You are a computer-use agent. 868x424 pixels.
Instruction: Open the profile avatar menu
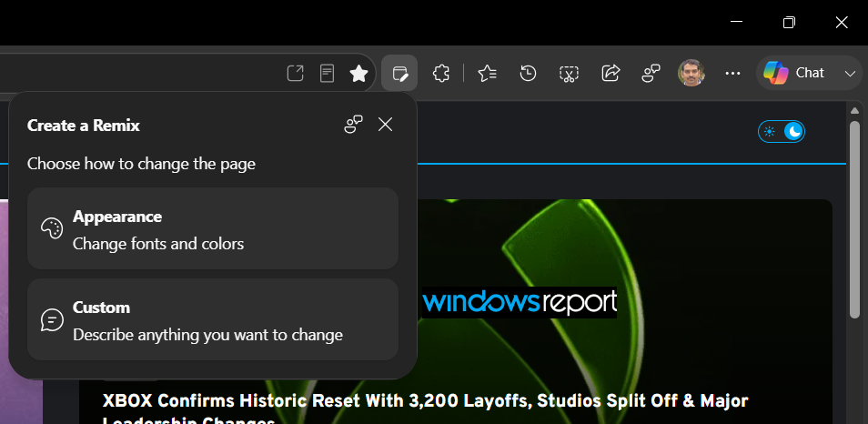(x=691, y=73)
